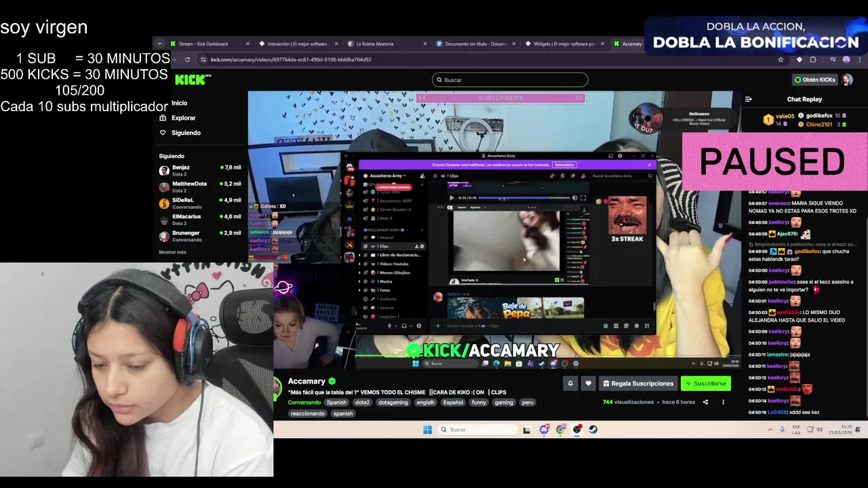
Task: Reload the page in browser
Action: coord(187,60)
